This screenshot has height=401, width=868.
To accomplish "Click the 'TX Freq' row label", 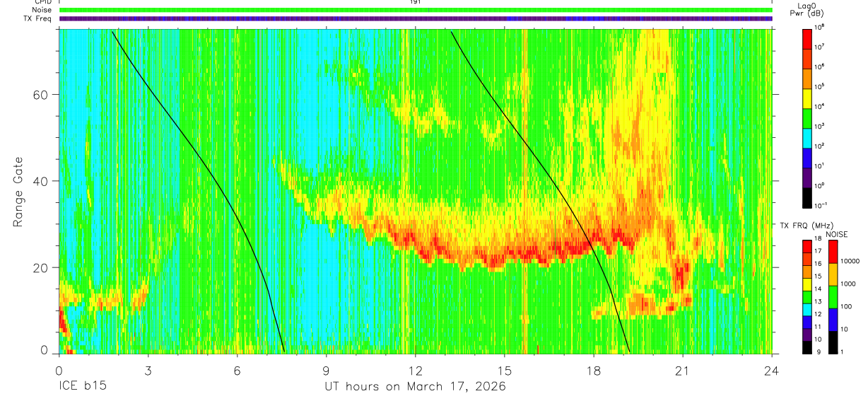I will [37, 18].
